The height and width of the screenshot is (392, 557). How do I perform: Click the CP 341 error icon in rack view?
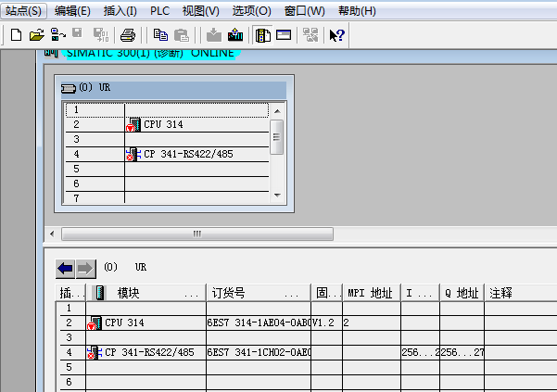pyautogui.click(x=133, y=155)
